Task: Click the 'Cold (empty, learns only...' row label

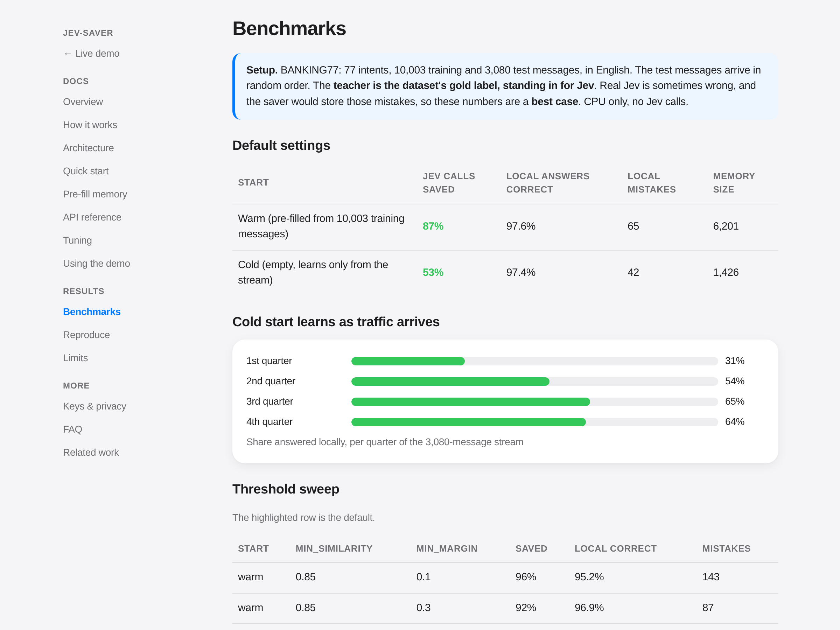Action: (313, 273)
